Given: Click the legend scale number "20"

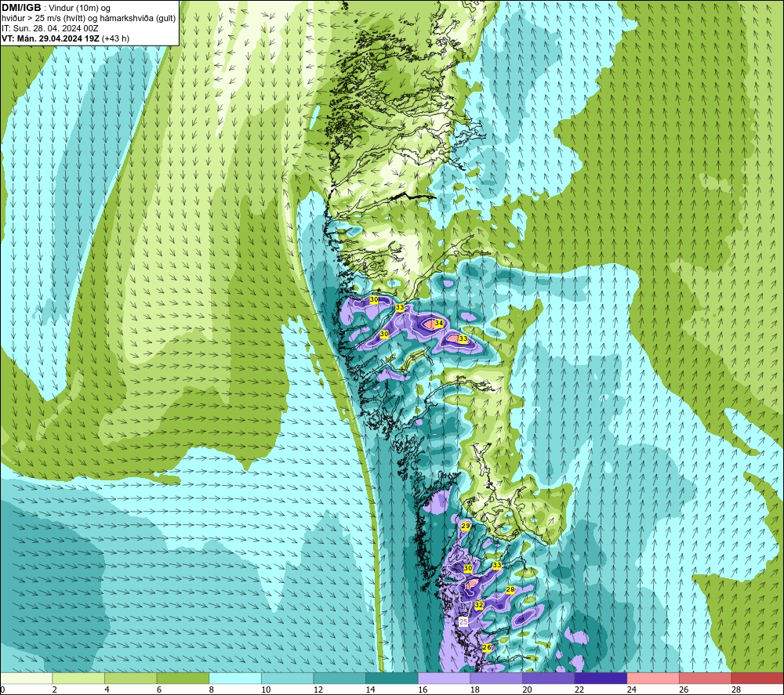Looking at the screenshot, I should (x=527, y=690).
